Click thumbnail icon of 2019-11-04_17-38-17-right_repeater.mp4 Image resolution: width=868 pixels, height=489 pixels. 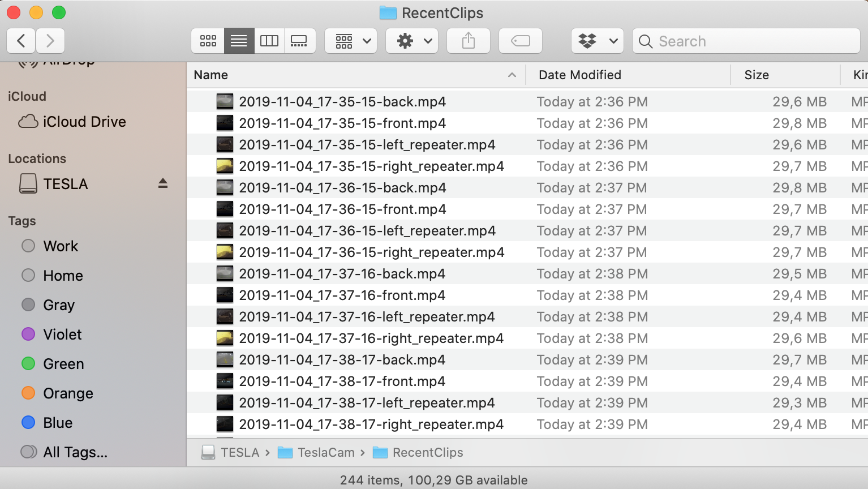click(225, 424)
